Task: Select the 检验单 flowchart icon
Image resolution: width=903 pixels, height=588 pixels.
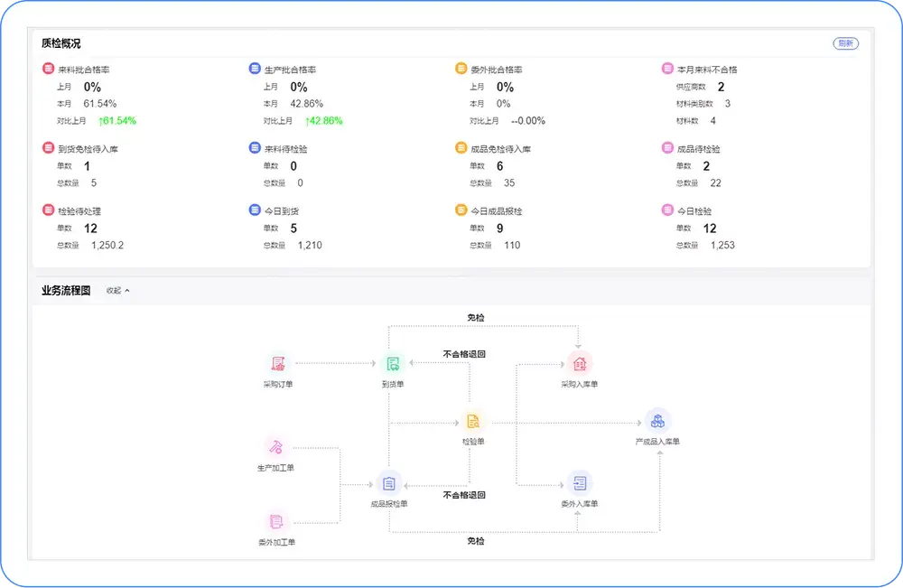Action: (473, 421)
